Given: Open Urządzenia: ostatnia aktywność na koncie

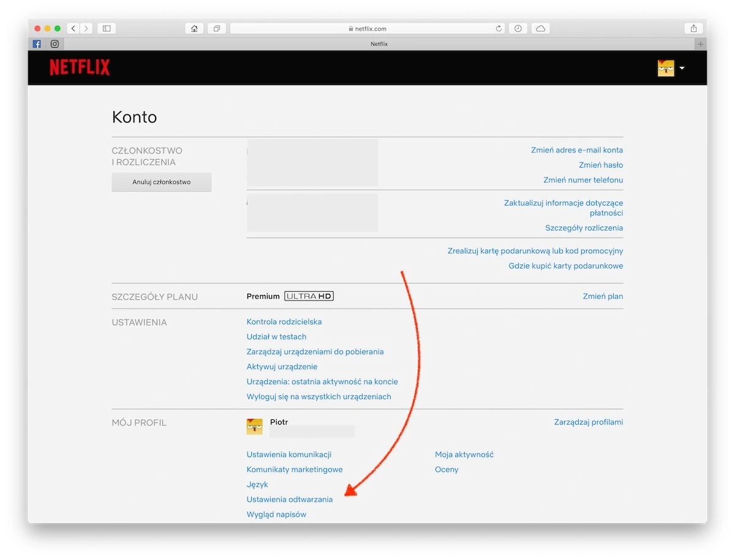Looking at the screenshot, I should (x=322, y=382).
